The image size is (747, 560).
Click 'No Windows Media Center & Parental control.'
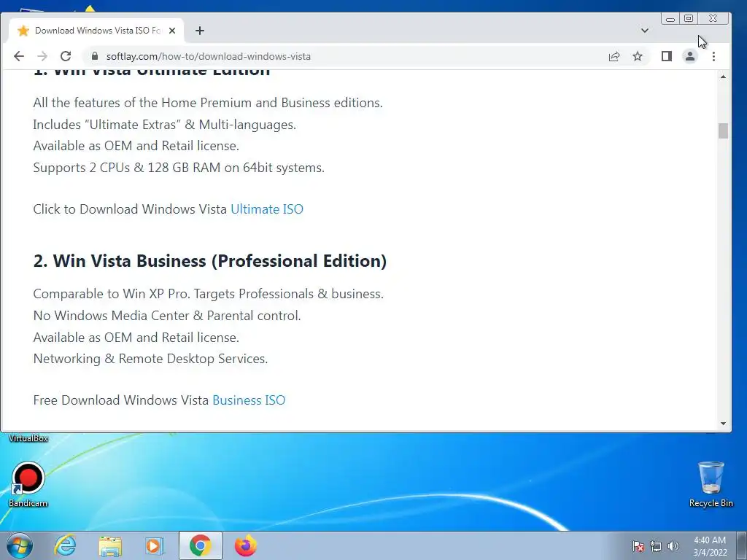167,316
